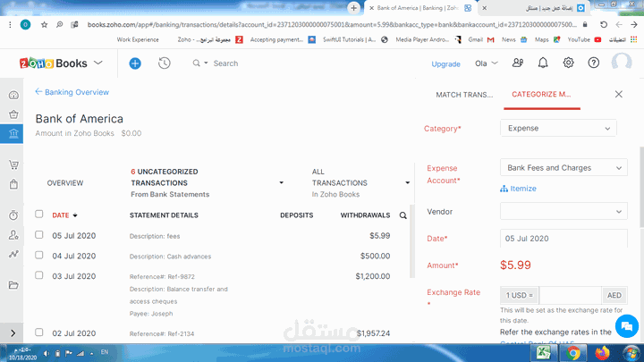
Task: Expand the sidebar with the arrow
Action: (13, 333)
